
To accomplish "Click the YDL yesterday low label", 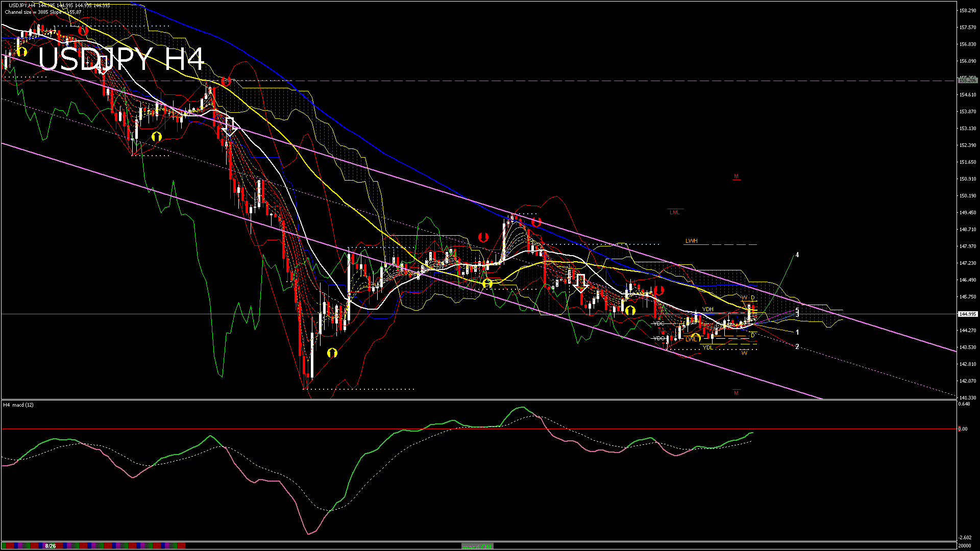I will point(707,347).
